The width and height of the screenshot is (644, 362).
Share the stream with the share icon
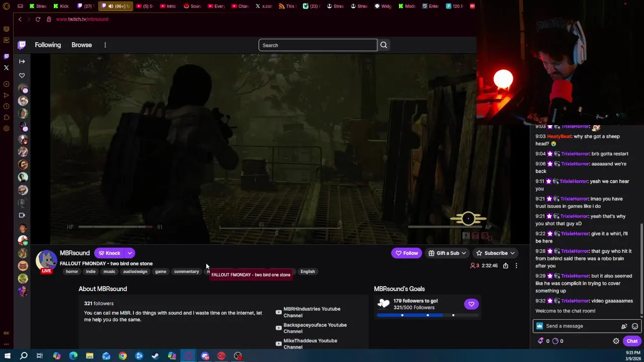pos(506,265)
